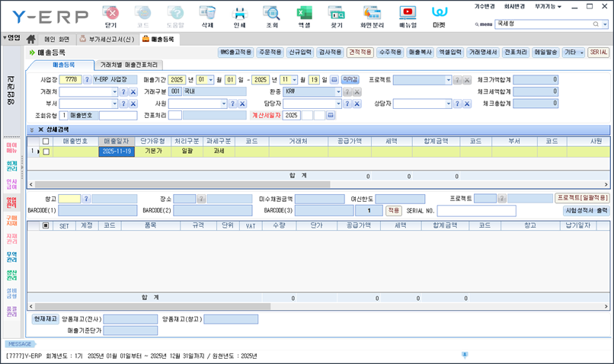Toggle the select-all checkbox in item grid header

tap(46, 225)
